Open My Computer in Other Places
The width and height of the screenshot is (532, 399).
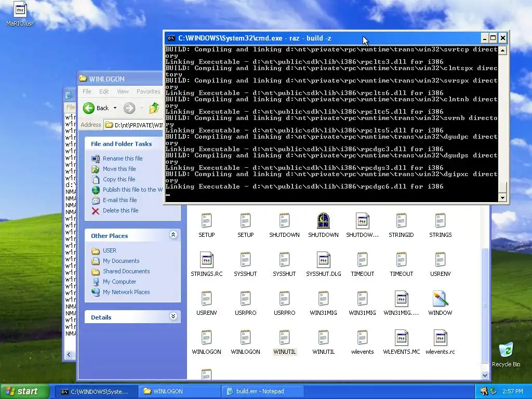pyautogui.click(x=119, y=282)
